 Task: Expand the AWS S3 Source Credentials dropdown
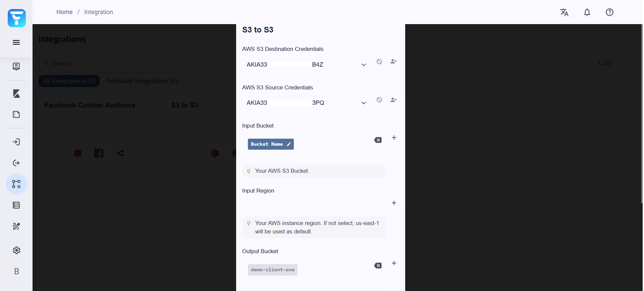[364, 103]
